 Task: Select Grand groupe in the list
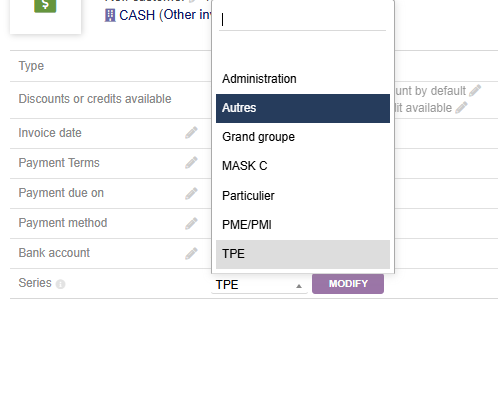303,137
